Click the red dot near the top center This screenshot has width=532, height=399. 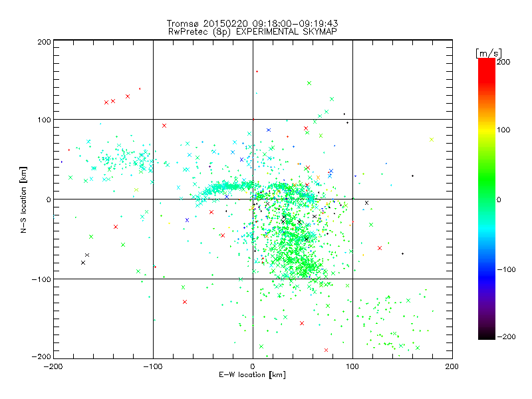coord(257,72)
